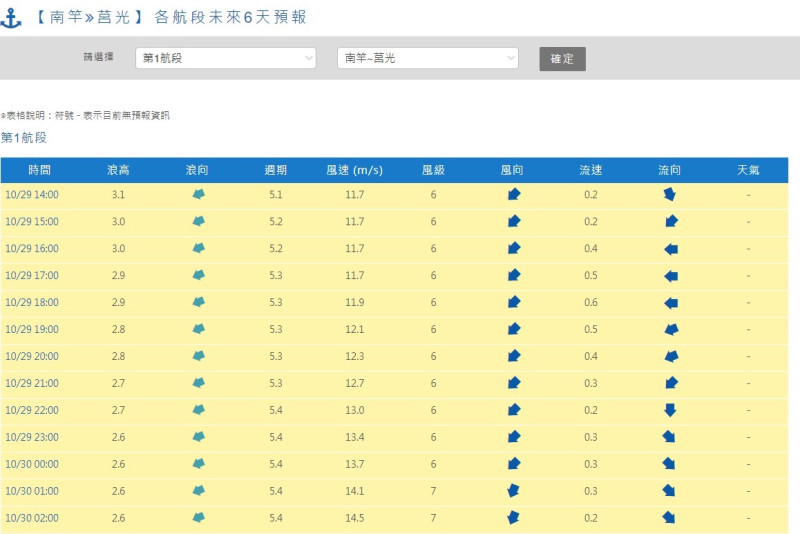Click current direction arrow in 10/29 23:00 row
The height and width of the screenshot is (534, 800).
pos(669,437)
